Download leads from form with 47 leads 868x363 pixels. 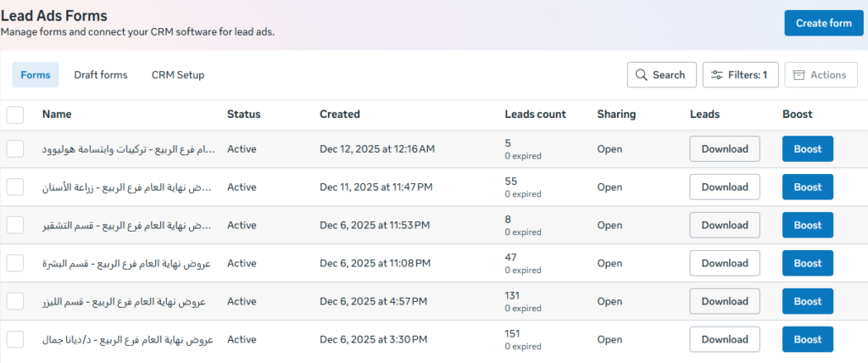725,263
